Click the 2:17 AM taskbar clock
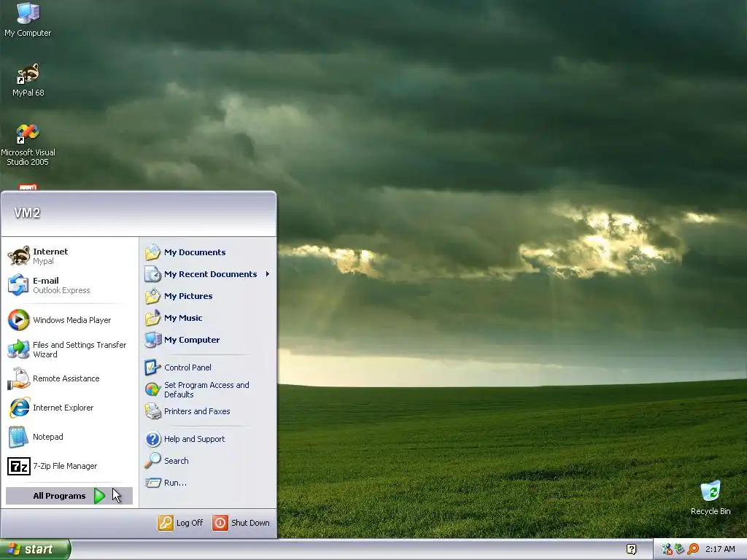The width and height of the screenshot is (747, 560). (x=720, y=550)
